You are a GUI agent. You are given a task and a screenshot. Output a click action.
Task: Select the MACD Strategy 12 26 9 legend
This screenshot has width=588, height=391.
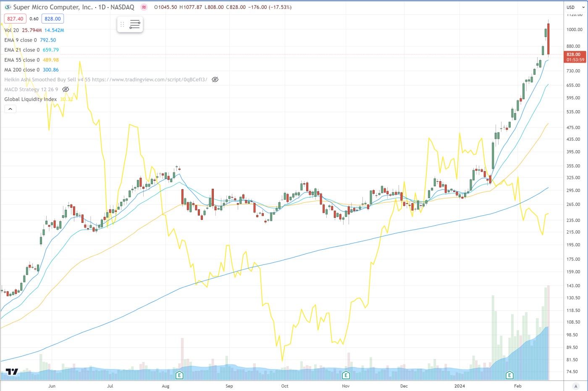point(31,89)
